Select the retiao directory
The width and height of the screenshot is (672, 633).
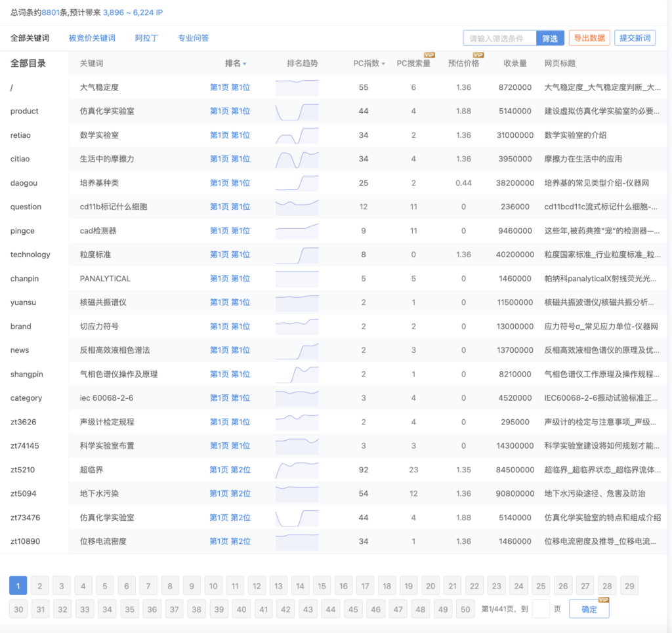coord(20,135)
